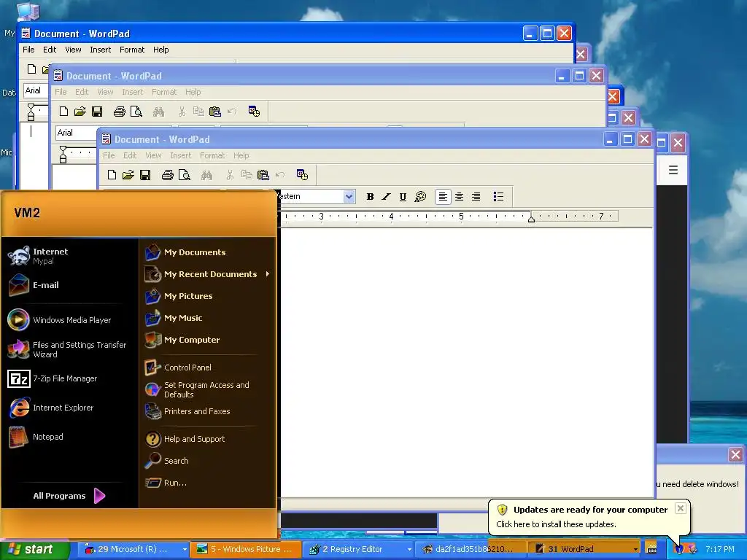
Task: Click Arial font box in middle WordPad
Action: [x=76, y=133]
